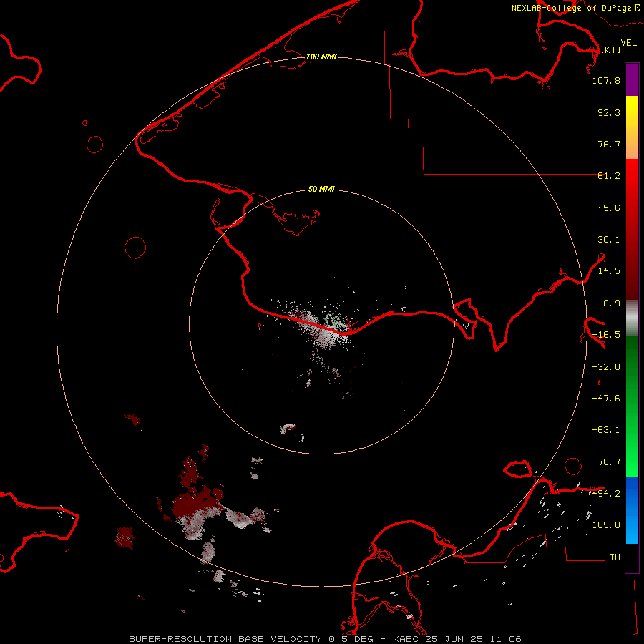Click the -16.5 scale value
644x644 pixels.
click(606, 335)
